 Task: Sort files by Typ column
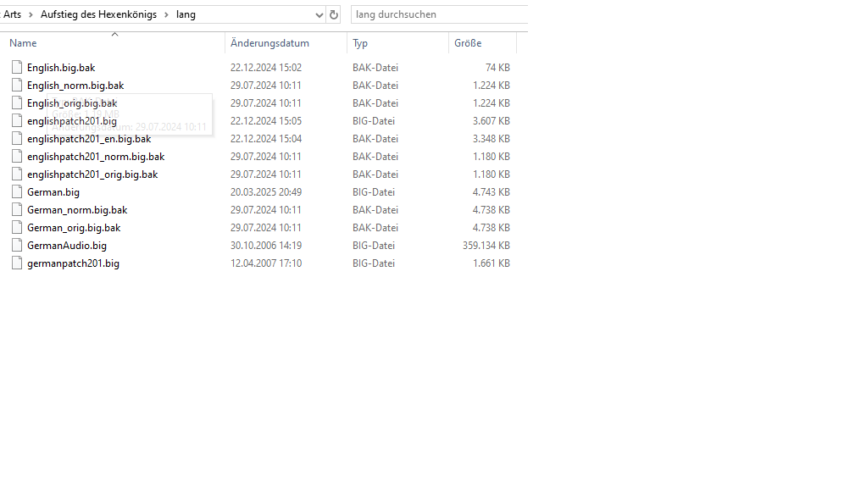tap(360, 43)
